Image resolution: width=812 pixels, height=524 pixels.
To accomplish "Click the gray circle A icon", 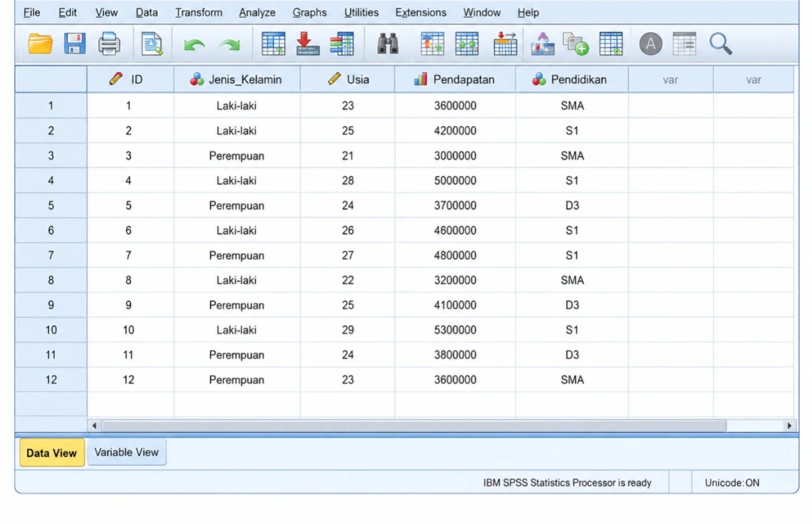I will pyautogui.click(x=650, y=44).
